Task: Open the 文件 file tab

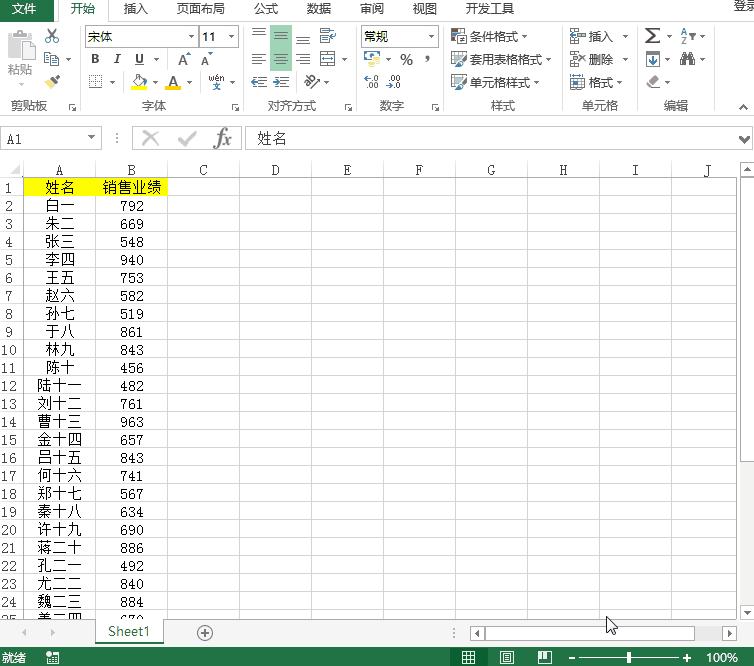Action: (24, 9)
